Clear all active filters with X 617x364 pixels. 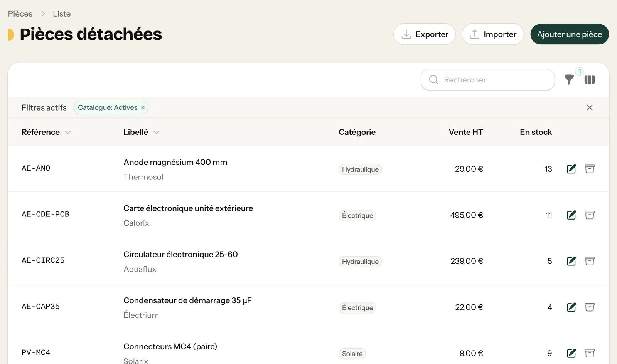(x=590, y=107)
